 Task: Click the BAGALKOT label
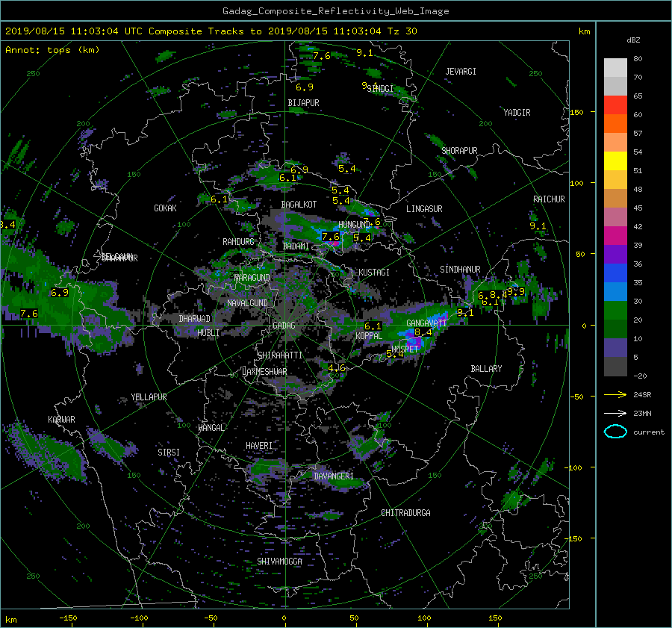[x=299, y=205]
